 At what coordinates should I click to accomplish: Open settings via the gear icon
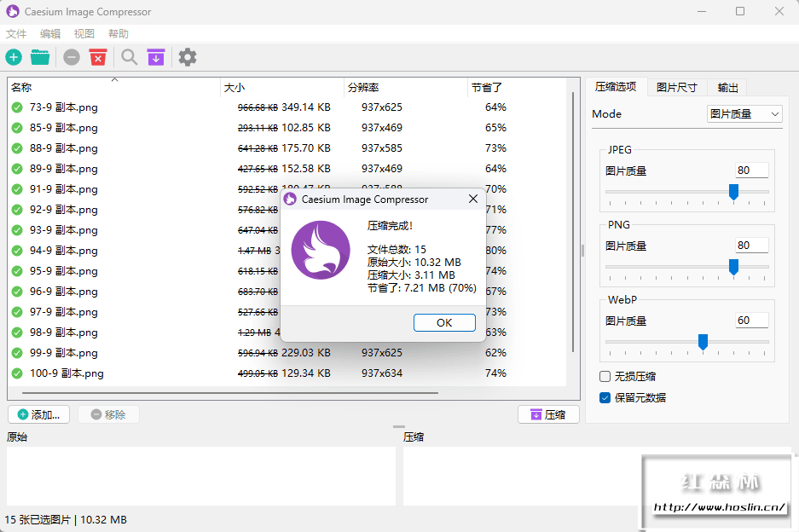(188, 57)
